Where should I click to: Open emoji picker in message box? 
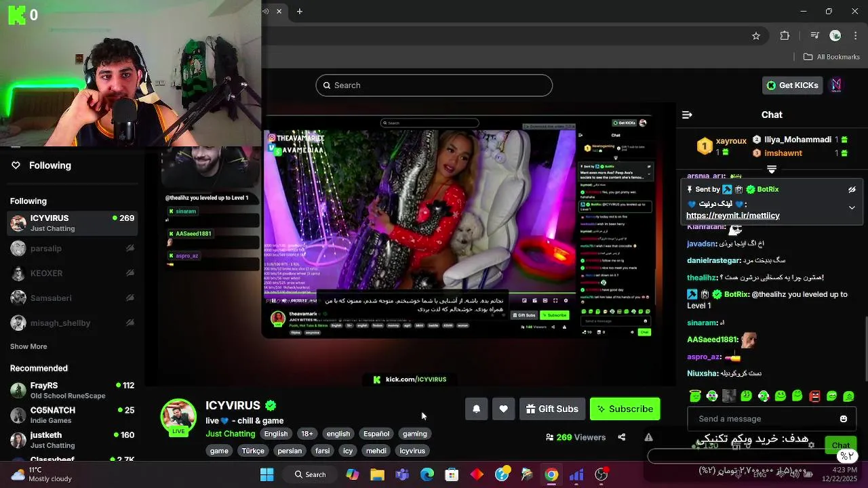[x=844, y=419]
